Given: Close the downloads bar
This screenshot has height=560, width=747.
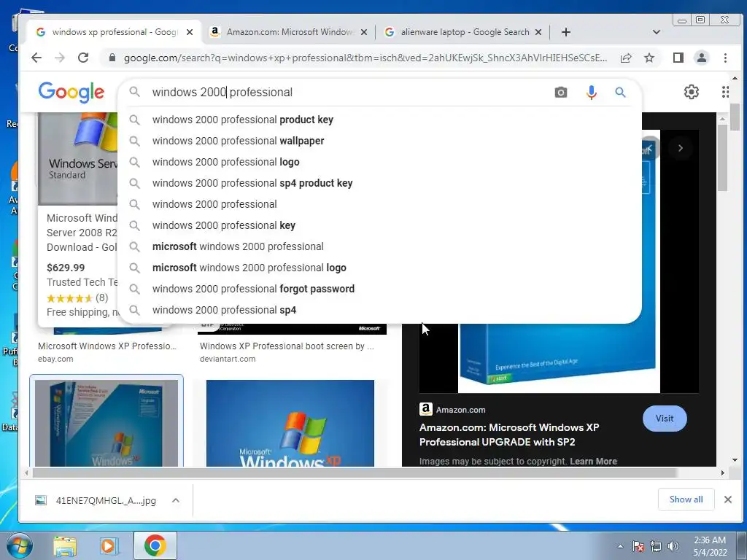Looking at the screenshot, I should click(727, 499).
